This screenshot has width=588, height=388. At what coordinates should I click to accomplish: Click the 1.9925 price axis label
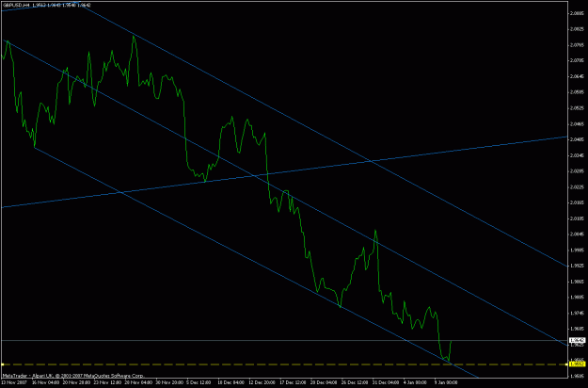pyautogui.click(x=577, y=266)
